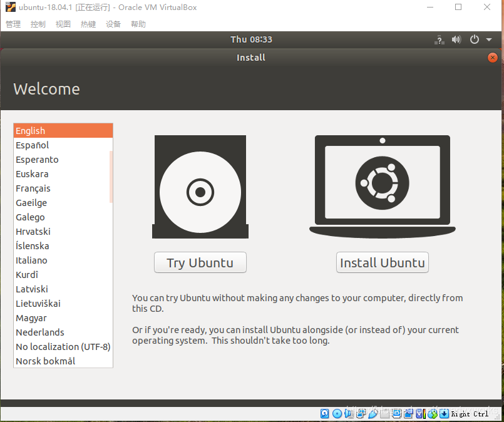Click the USB devices status icon
Screen dimensions: 504x422
tap(373, 413)
